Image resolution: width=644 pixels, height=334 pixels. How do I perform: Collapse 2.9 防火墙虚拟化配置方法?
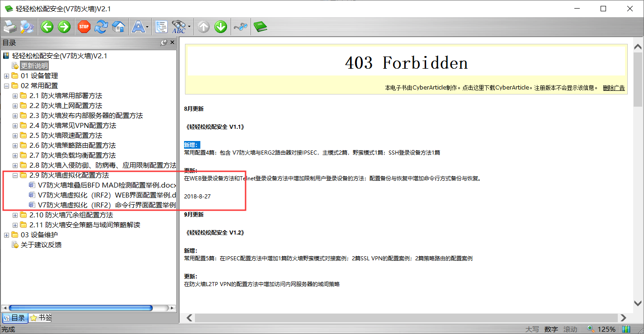[x=15, y=175]
